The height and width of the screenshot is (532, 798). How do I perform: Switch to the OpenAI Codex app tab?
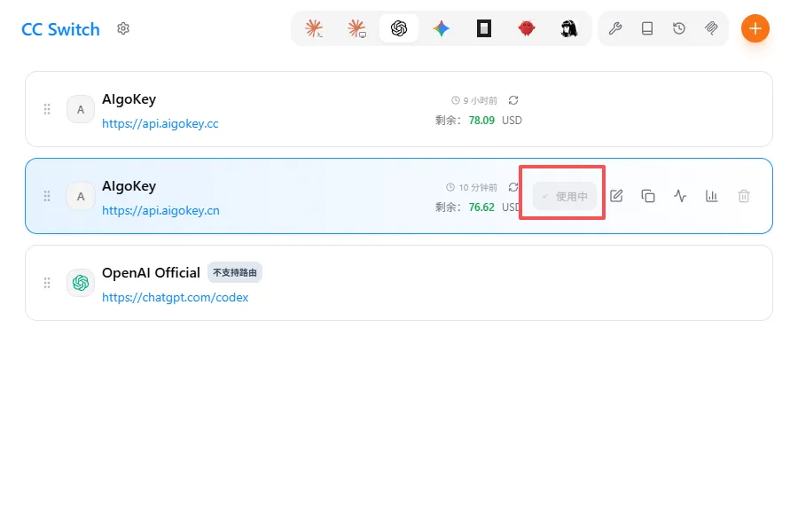pos(399,28)
